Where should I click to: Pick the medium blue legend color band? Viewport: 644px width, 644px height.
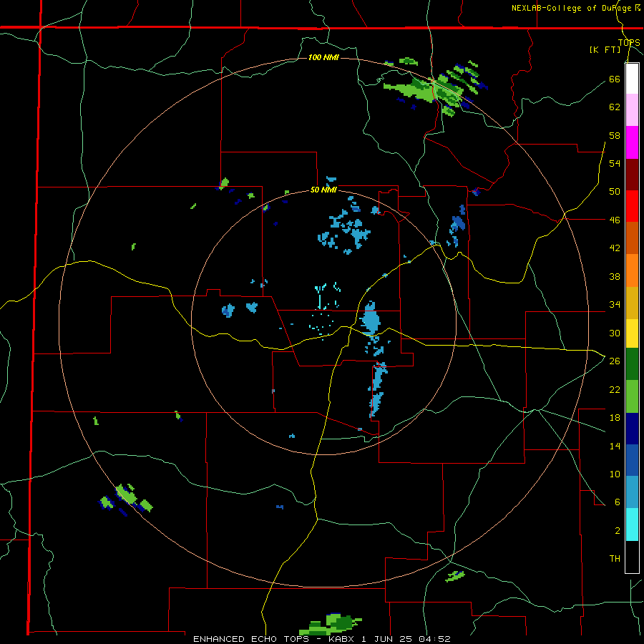632,460
